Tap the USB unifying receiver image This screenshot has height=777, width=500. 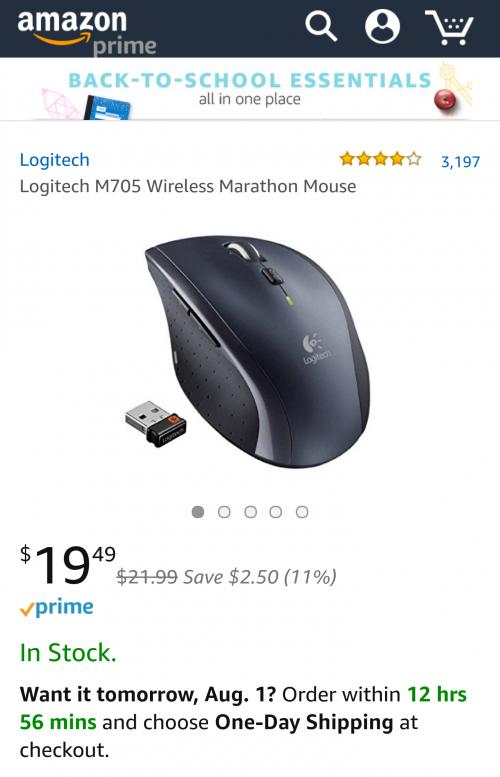[156, 424]
